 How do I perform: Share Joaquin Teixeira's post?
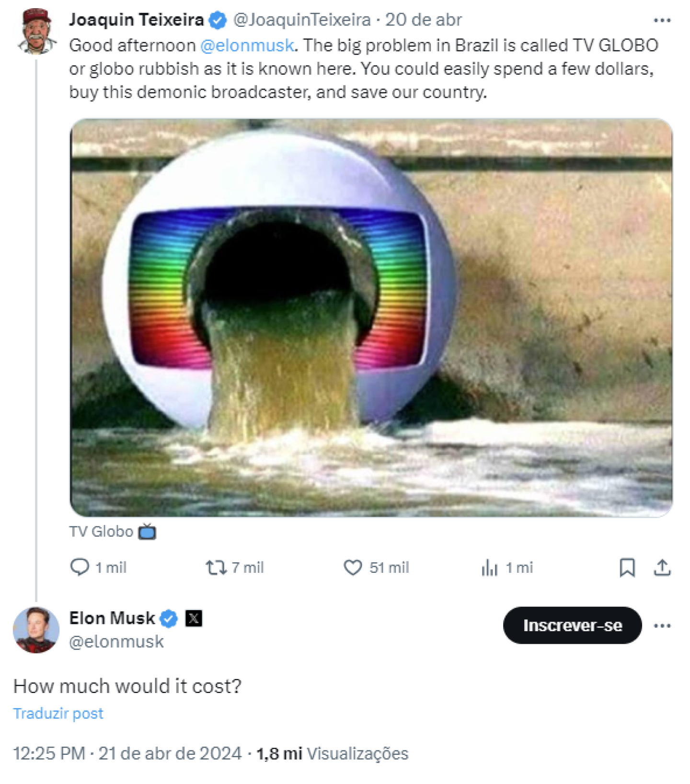tap(663, 568)
